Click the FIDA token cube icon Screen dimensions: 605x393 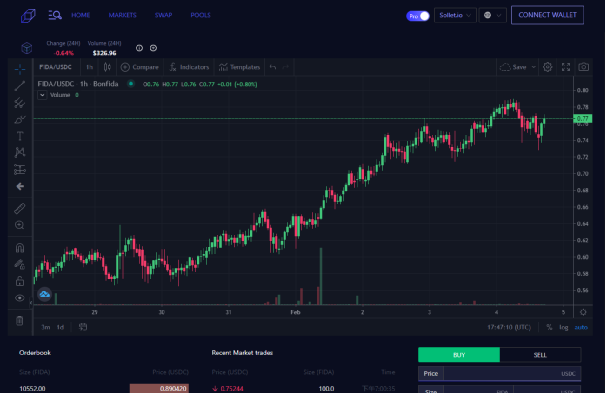(x=27, y=48)
